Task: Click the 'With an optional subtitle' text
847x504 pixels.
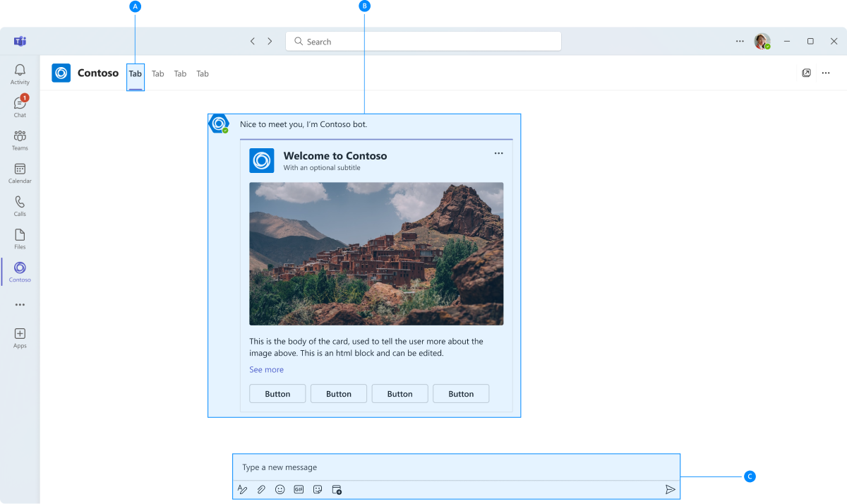Action: 322,168
